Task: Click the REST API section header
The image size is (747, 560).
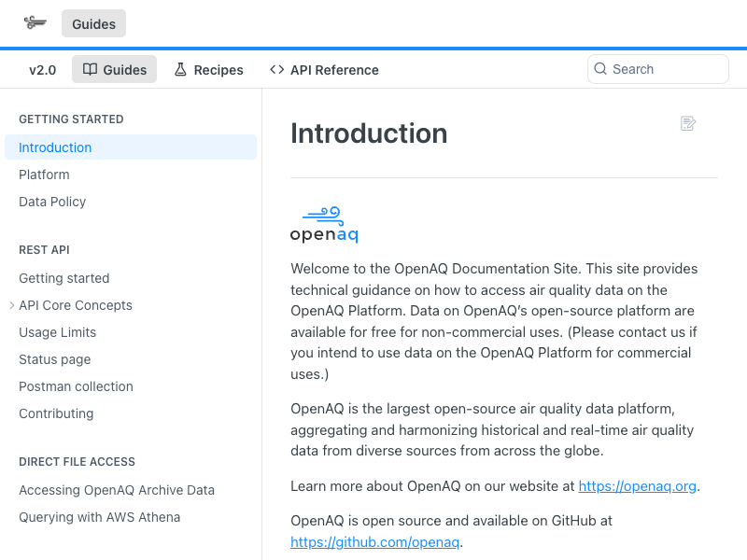Action: 44,250
